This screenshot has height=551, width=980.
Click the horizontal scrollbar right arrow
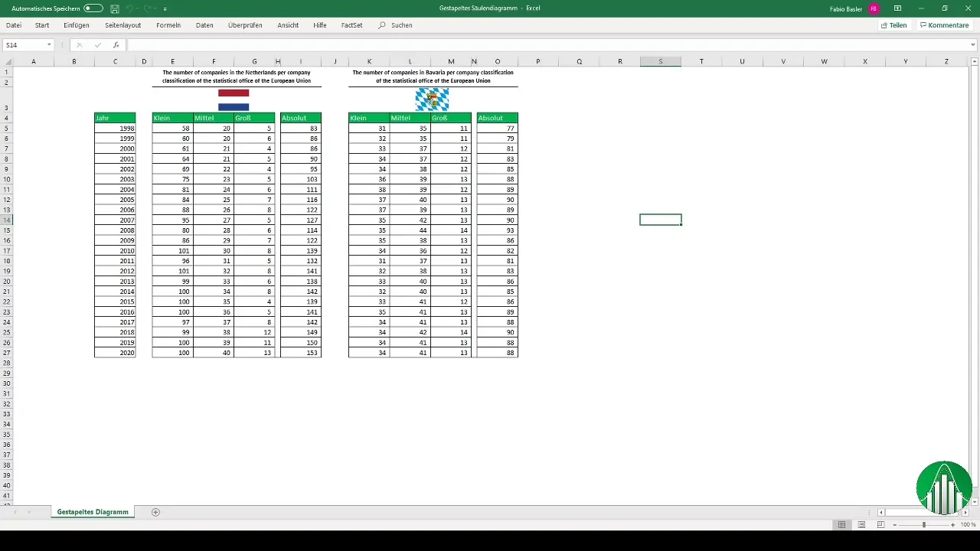pyautogui.click(x=967, y=512)
